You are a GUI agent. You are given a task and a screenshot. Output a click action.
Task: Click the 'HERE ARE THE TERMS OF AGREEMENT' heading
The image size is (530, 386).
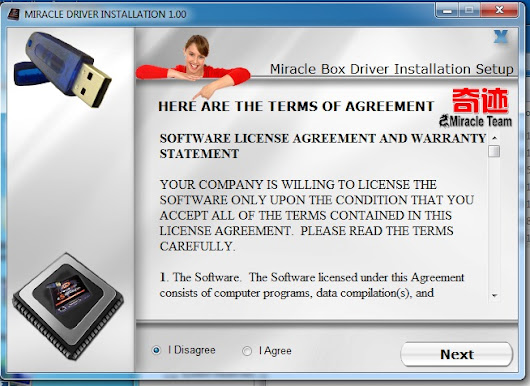click(296, 106)
